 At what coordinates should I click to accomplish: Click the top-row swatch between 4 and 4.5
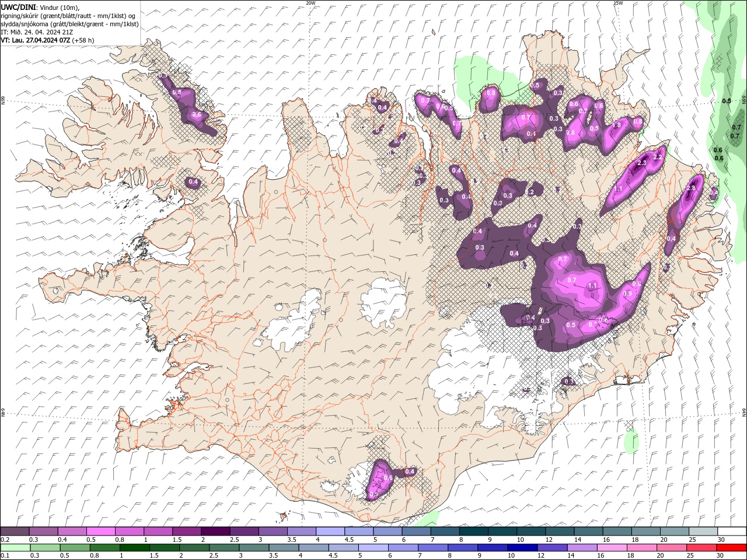[329, 531]
